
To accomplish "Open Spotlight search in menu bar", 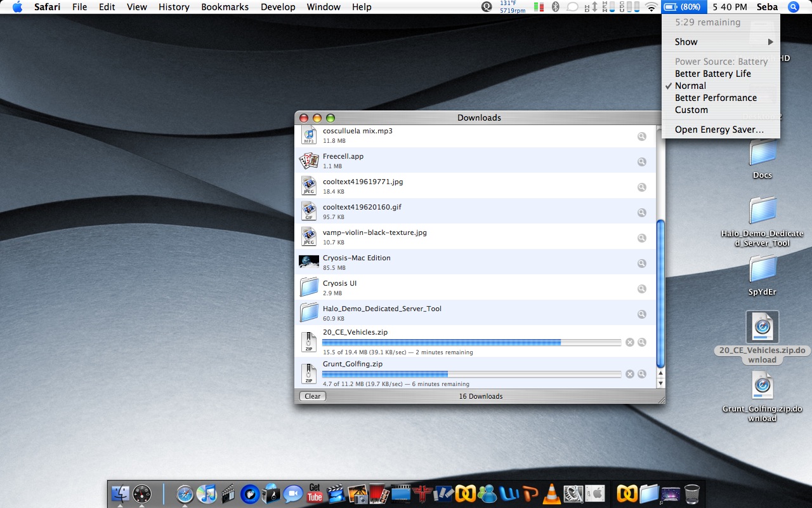I will pos(794,7).
